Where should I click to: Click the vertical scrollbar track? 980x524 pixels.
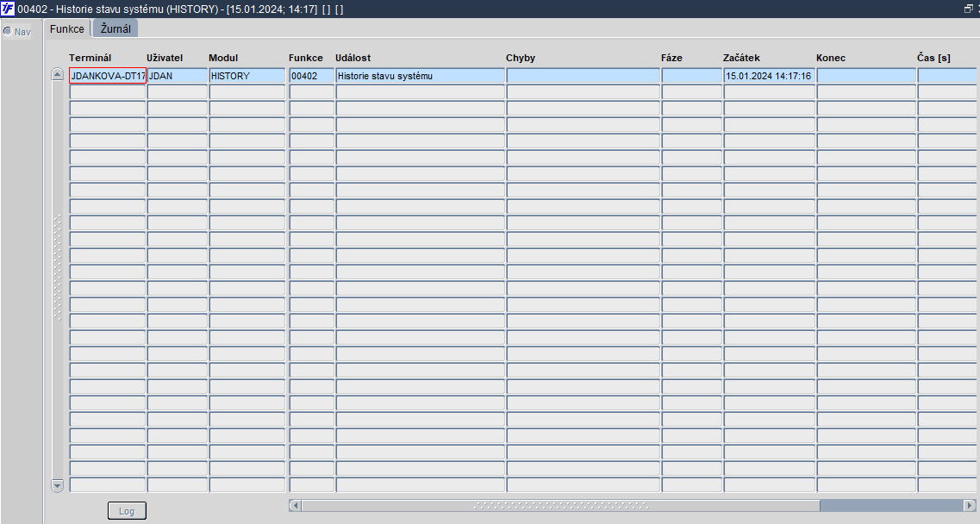click(58, 279)
